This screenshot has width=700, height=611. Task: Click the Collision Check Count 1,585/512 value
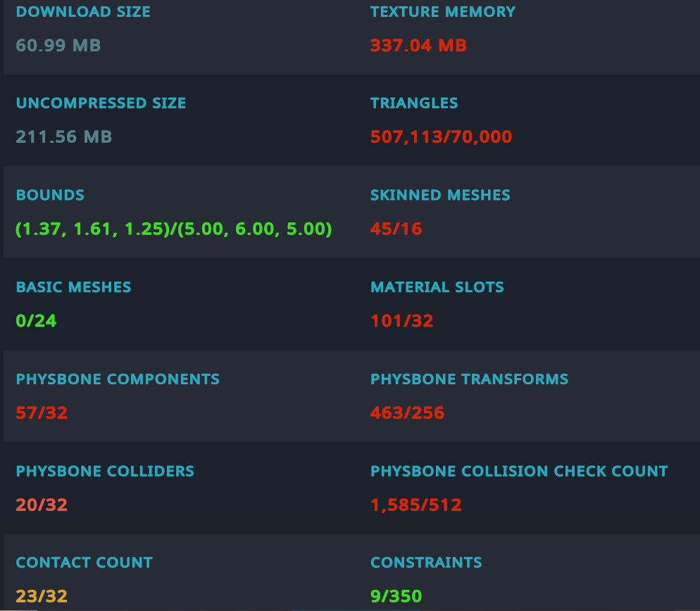coord(416,505)
